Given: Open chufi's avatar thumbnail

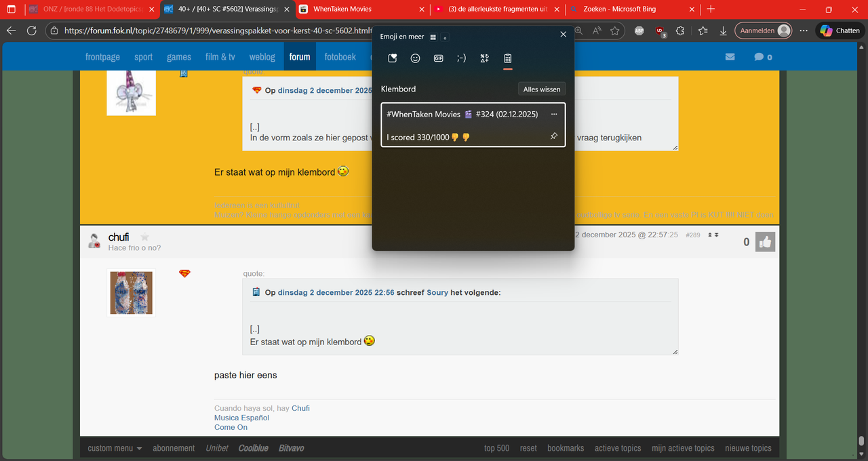Looking at the screenshot, I should point(132,293).
